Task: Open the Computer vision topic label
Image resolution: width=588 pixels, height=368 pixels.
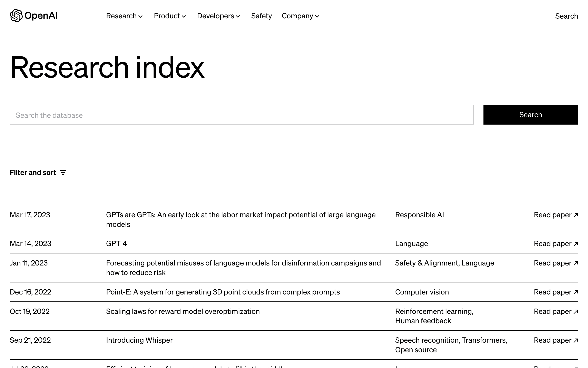Action: click(x=422, y=292)
